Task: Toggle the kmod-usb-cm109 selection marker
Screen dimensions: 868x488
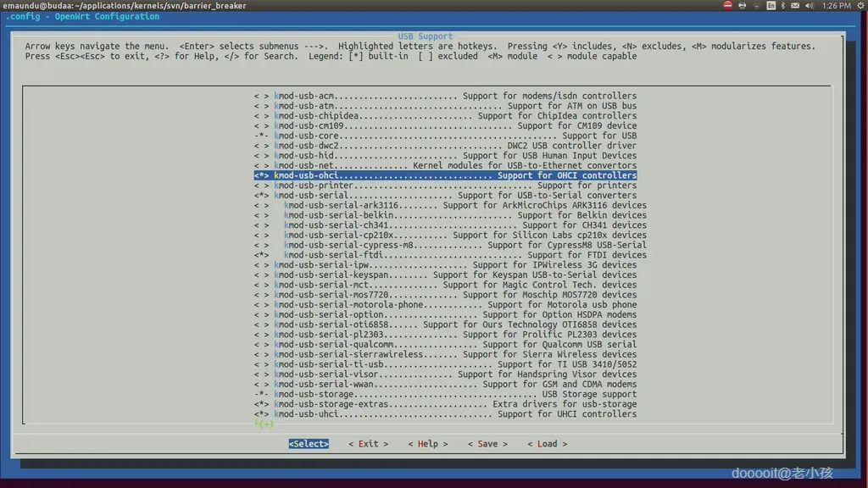Action: coord(261,126)
